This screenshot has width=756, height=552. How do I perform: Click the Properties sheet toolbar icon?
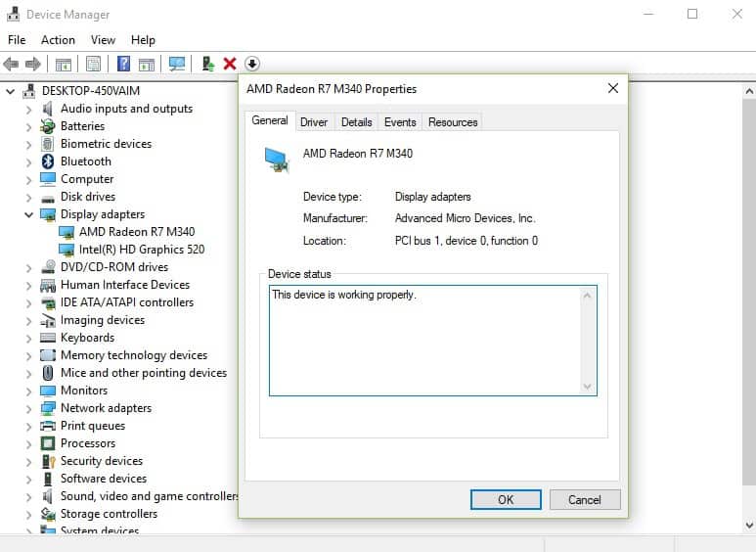coord(93,64)
